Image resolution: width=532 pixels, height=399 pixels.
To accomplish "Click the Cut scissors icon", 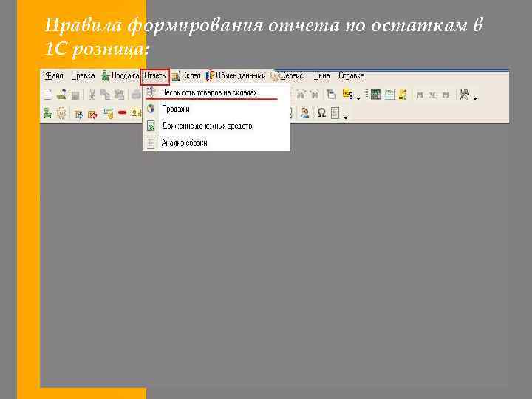I will click(92, 95).
